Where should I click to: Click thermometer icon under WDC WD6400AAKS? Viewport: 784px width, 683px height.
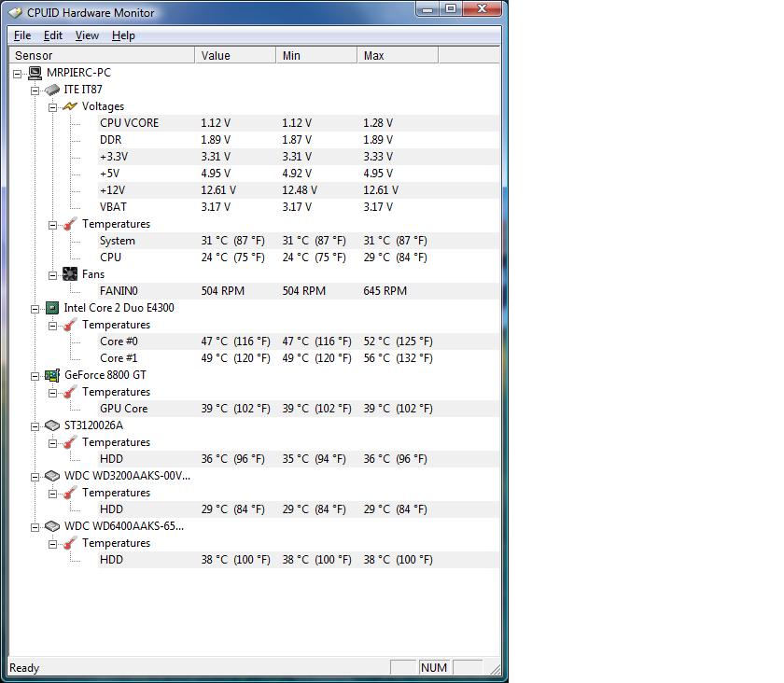(70, 543)
